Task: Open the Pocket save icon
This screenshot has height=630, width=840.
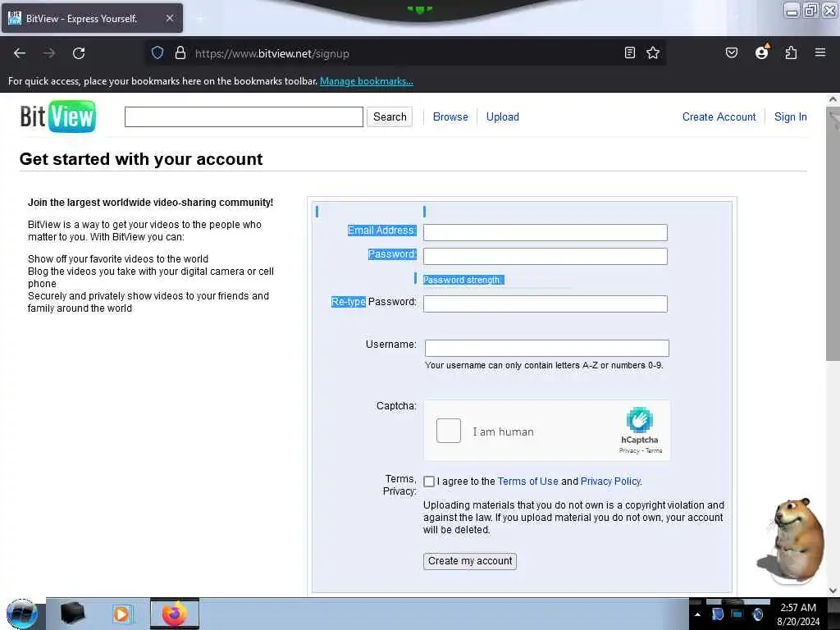Action: (x=731, y=52)
